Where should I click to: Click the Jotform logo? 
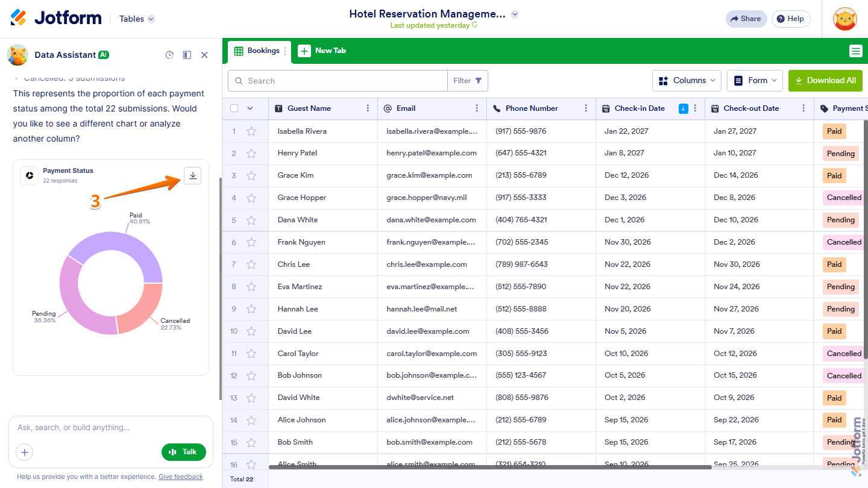(x=56, y=18)
